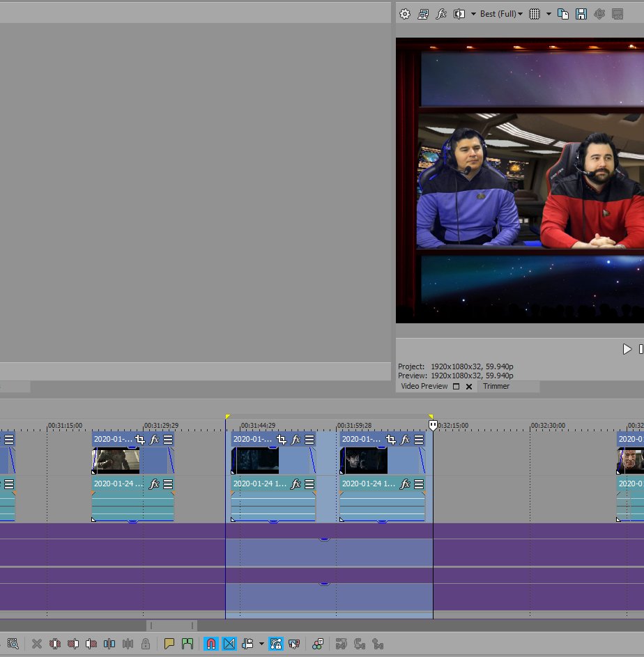644x657 pixels.
Task: Select the Video Preview tab
Action: pyautogui.click(x=424, y=386)
